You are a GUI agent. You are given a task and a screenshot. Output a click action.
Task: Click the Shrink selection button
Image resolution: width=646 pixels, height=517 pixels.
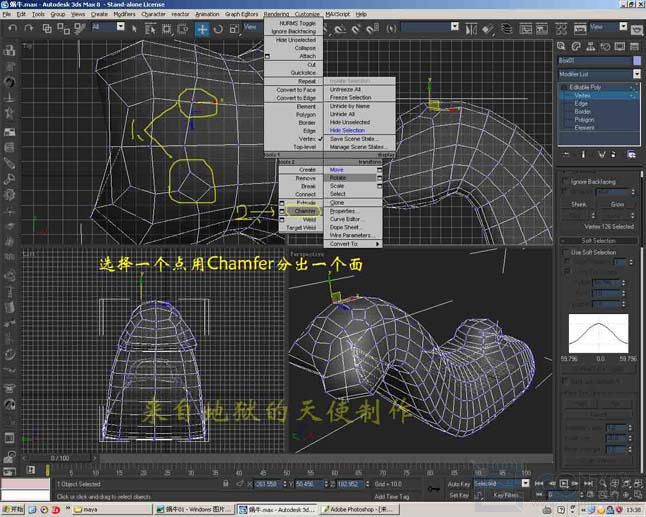click(578, 204)
